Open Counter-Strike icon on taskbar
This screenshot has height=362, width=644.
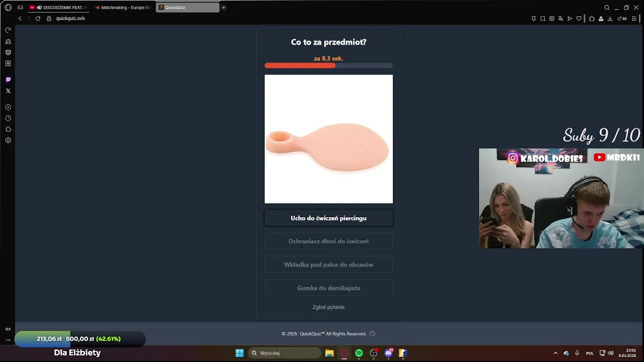tap(403, 353)
